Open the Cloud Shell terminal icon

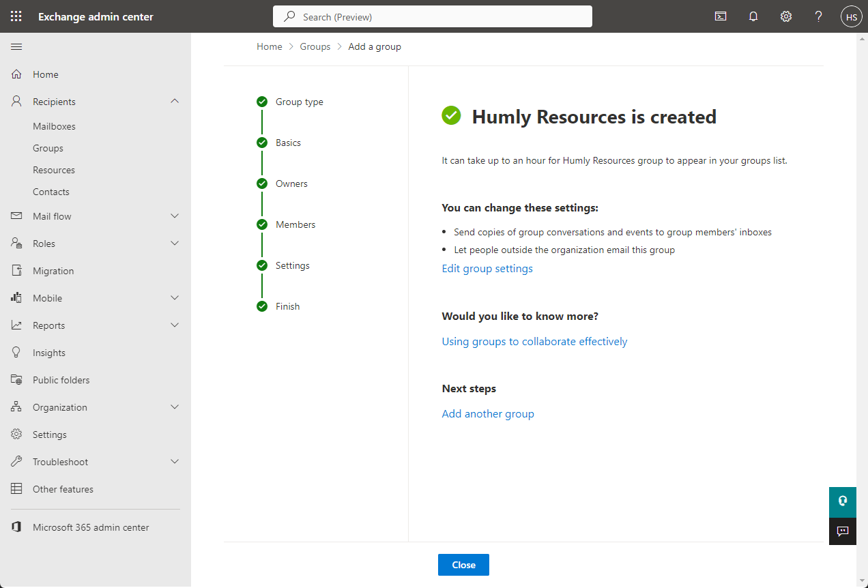tap(721, 16)
